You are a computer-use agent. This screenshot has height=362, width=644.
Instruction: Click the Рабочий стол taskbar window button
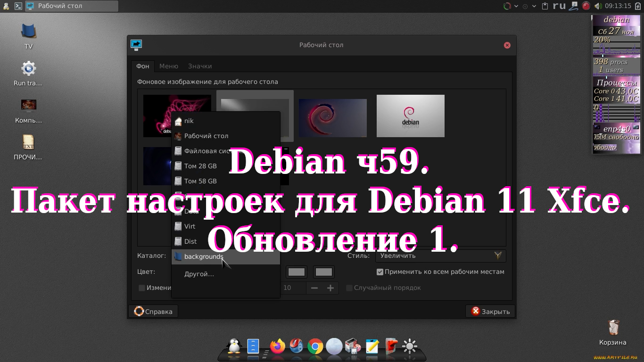tap(72, 6)
